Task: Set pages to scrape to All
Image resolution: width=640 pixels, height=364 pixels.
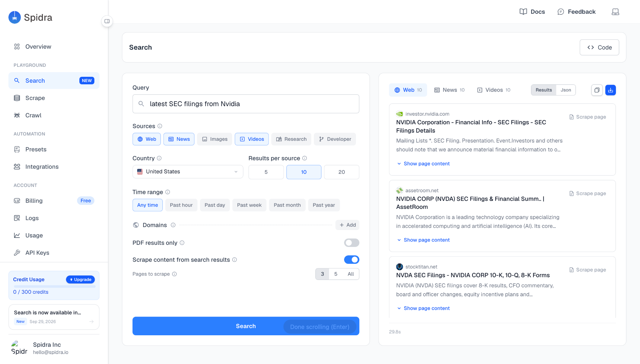Action: (351, 274)
